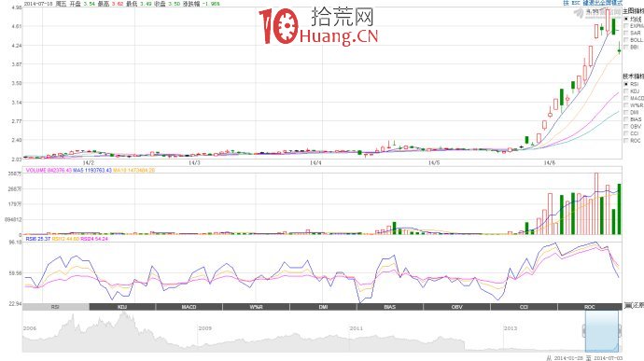Select the KDJ technical indicator option
Screen dimensions: 644x361
coord(626,91)
